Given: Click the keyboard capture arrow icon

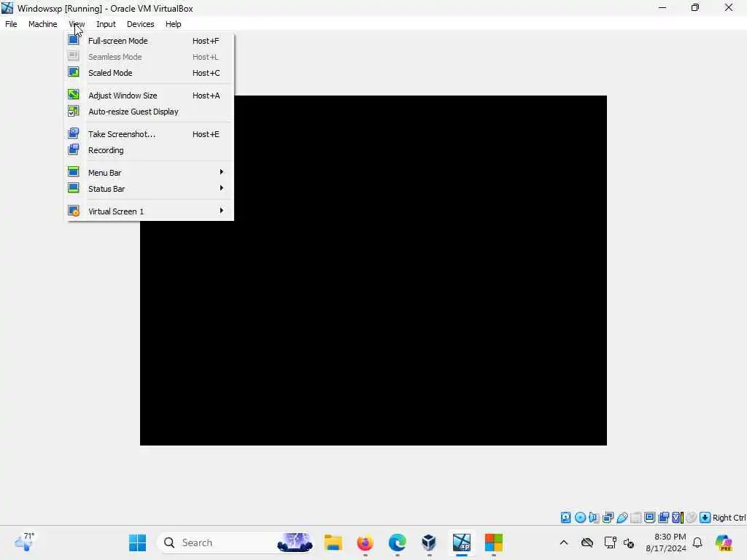Looking at the screenshot, I should pos(705,518).
